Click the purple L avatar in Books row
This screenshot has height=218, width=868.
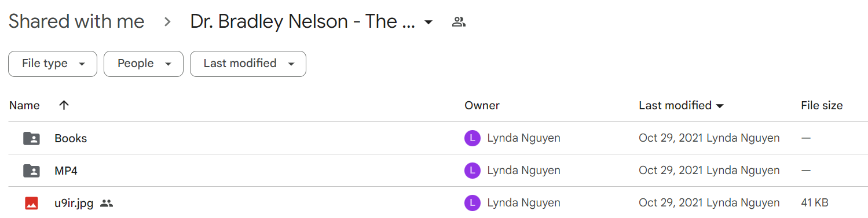click(473, 138)
